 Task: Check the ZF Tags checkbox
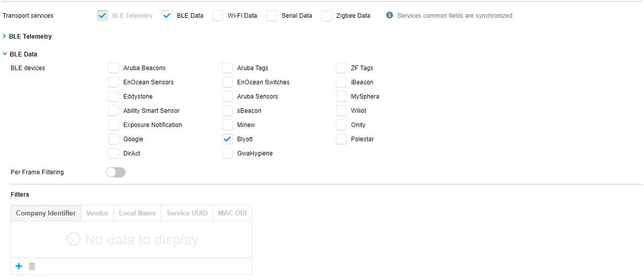tap(342, 68)
